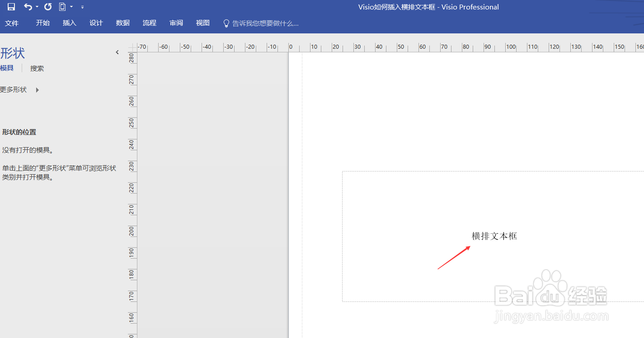Select the 搜索 tab in Shapes pane

coord(37,69)
